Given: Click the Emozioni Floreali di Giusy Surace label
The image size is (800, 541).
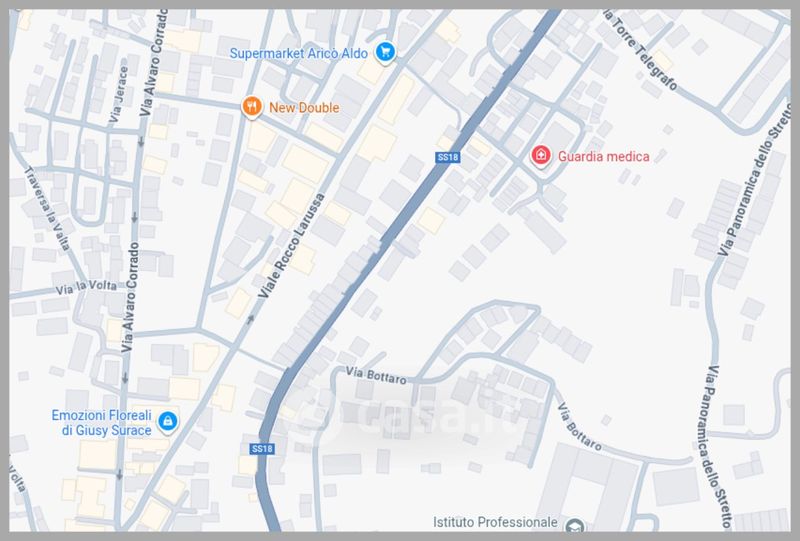Looking at the screenshot, I should pyautogui.click(x=102, y=422).
